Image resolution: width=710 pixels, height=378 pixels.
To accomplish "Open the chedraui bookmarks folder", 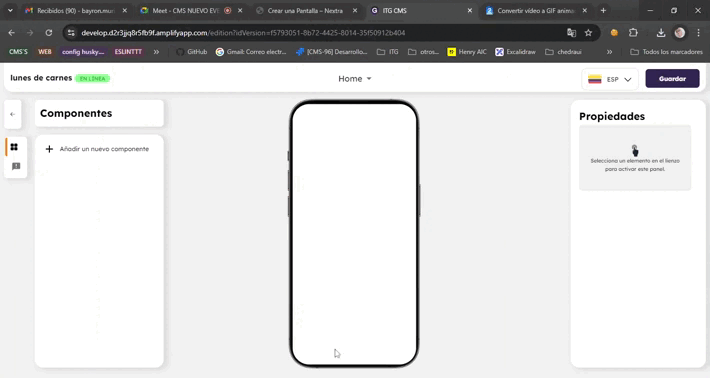I will (563, 52).
